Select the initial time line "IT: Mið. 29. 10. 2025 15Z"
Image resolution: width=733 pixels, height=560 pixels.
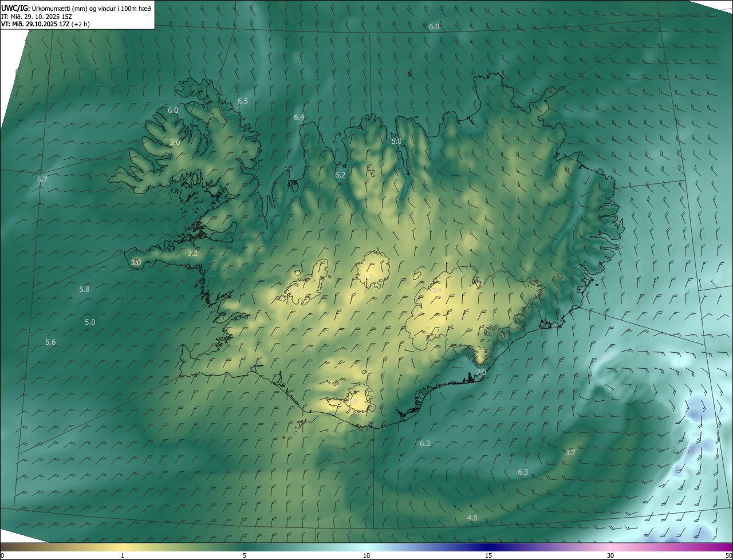coord(37,16)
